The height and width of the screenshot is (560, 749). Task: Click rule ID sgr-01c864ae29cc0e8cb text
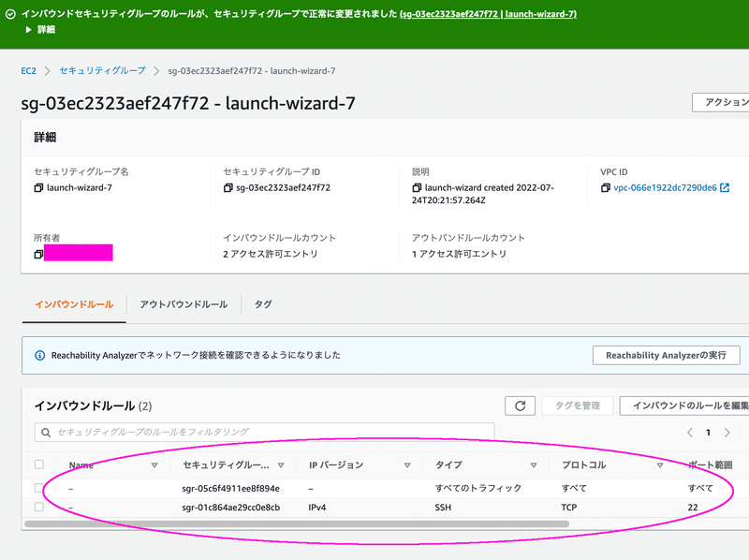(x=230, y=508)
